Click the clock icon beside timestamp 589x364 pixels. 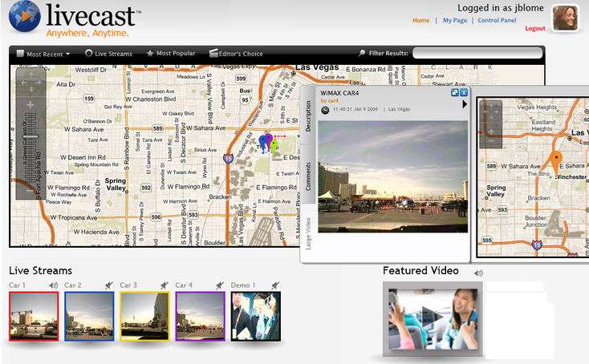click(x=325, y=110)
